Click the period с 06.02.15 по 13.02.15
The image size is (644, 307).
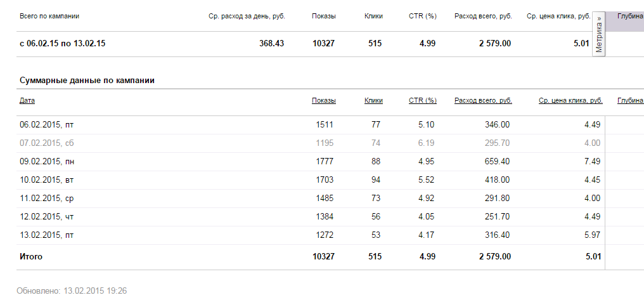pyautogui.click(x=62, y=44)
